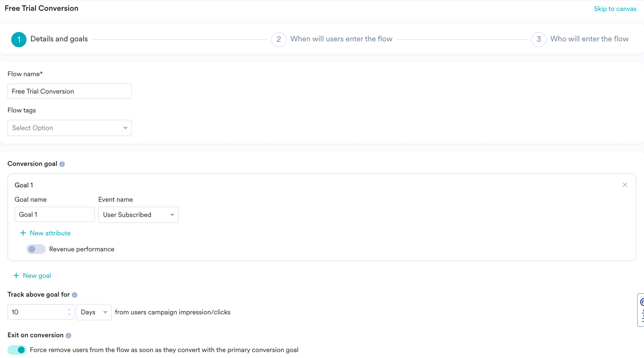Go to step 3 Who will enter the flow
This screenshot has width=644, height=358.
(x=589, y=39)
